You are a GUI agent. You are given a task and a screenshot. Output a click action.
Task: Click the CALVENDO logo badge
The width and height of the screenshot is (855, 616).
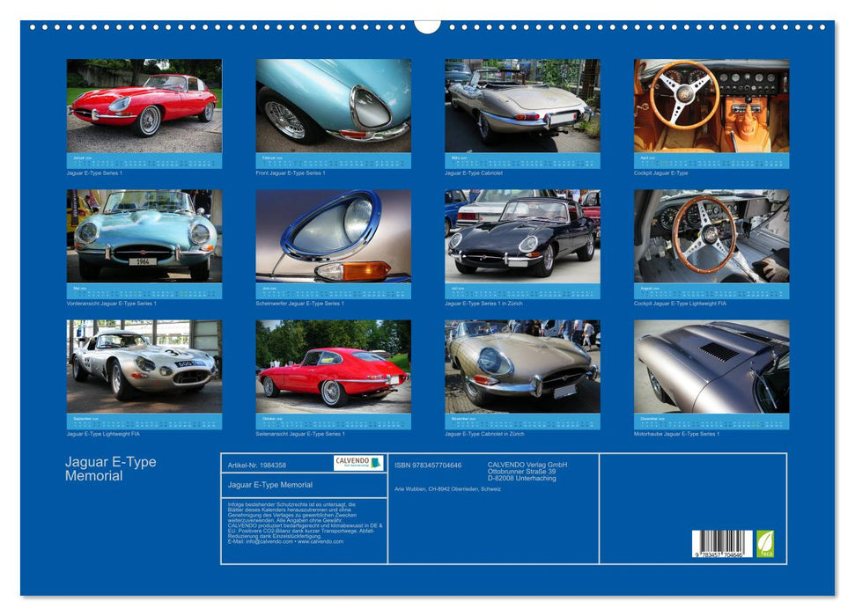357,463
